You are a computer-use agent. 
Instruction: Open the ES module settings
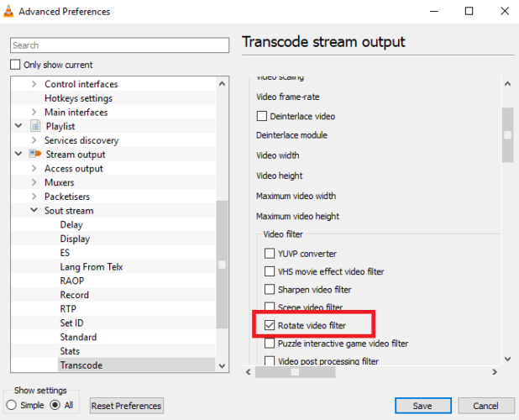click(65, 253)
